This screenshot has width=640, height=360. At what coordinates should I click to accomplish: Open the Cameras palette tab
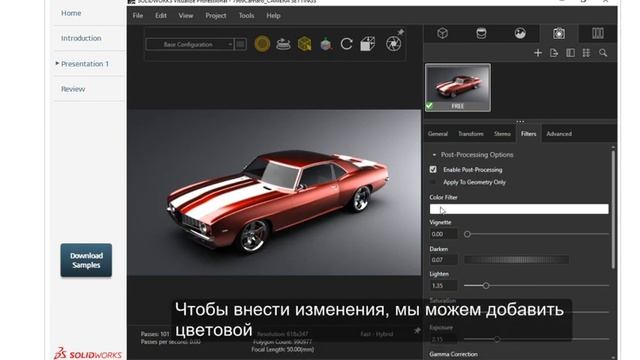click(559, 33)
